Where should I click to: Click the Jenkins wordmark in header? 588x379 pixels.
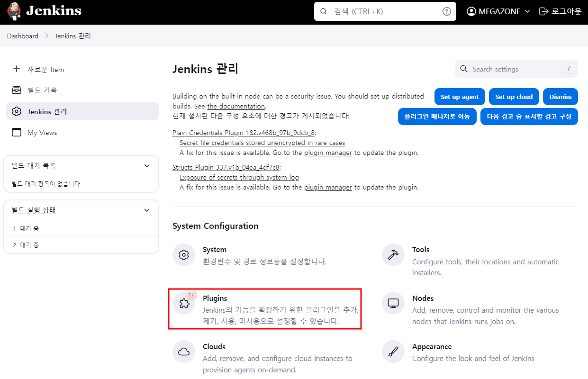[54, 11]
